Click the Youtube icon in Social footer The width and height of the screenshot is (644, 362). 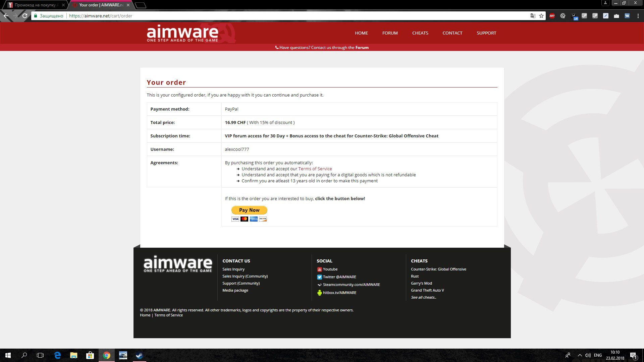pyautogui.click(x=319, y=269)
